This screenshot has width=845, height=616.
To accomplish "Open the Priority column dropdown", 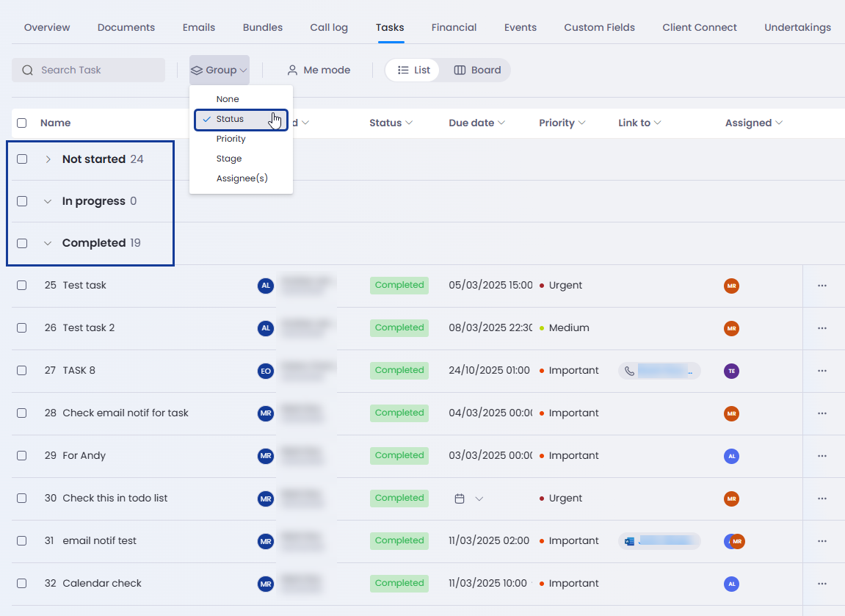I will click(581, 123).
